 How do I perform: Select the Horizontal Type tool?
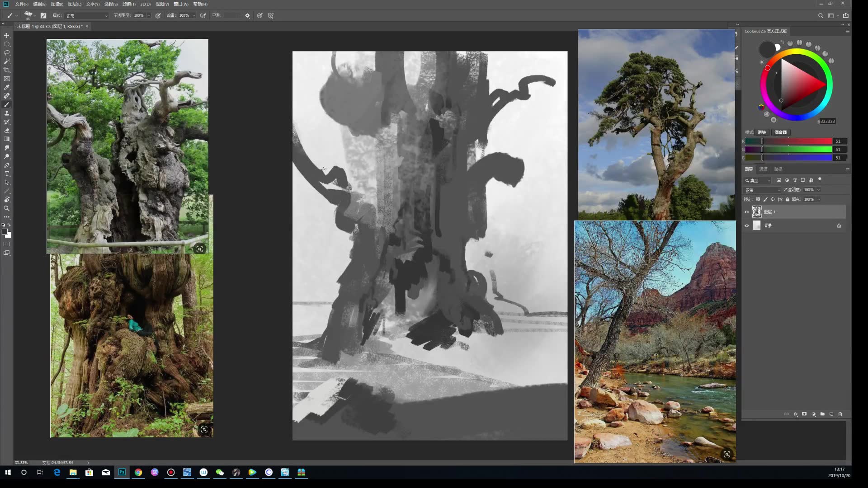point(7,174)
